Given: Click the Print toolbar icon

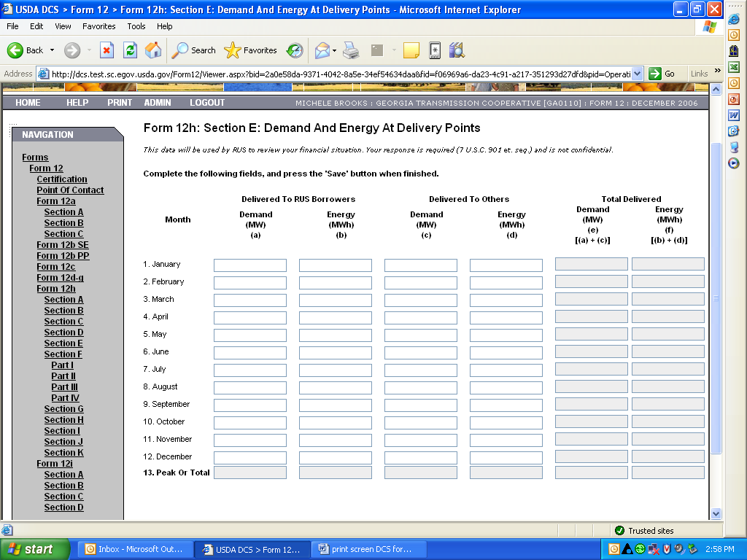Looking at the screenshot, I should [351, 50].
